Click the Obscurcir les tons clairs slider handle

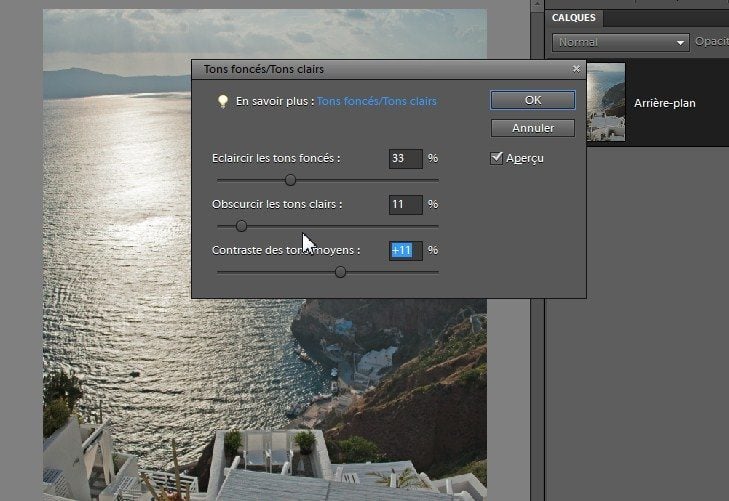[x=241, y=226]
